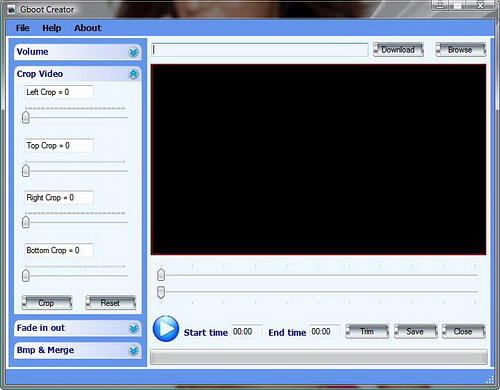Click the window resize grip corner
500x390 pixels.
tap(490, 380)
